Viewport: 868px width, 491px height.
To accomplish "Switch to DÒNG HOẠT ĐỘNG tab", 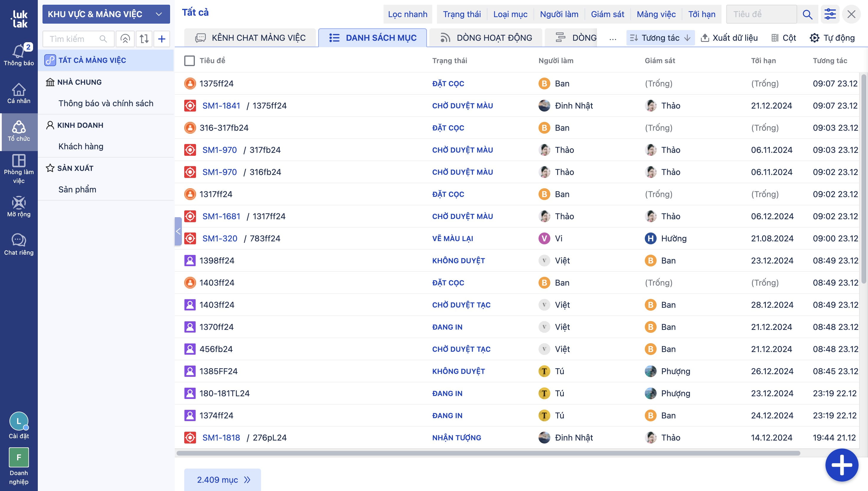I will pyautogui.click(x=486, y=38).
